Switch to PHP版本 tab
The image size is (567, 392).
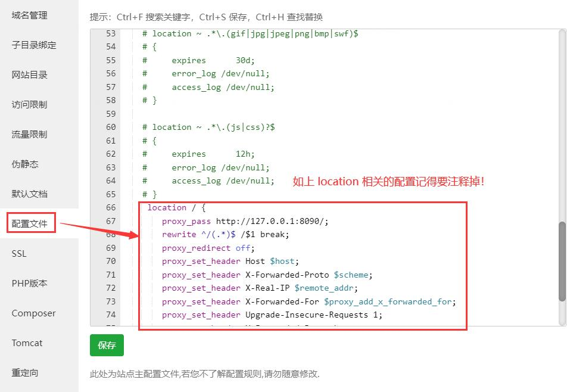point(29,284)
